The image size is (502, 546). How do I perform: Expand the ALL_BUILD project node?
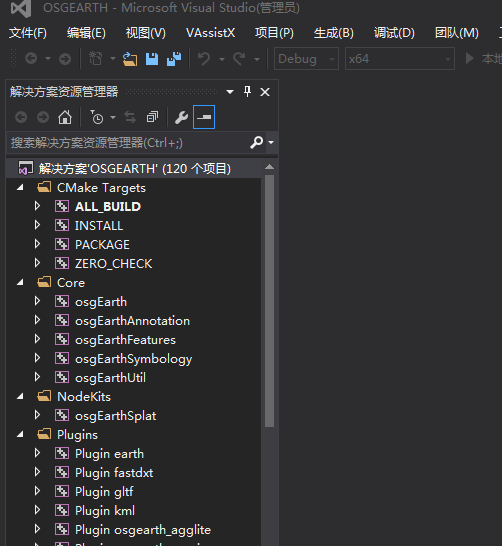coord(37,206)
